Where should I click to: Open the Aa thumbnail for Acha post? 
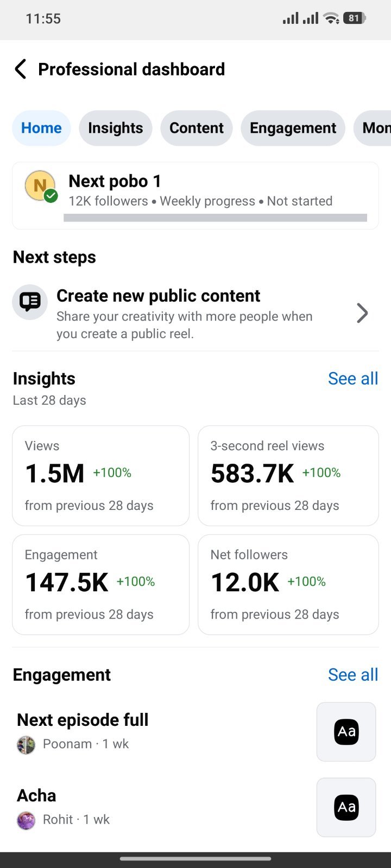coord(346,807)
